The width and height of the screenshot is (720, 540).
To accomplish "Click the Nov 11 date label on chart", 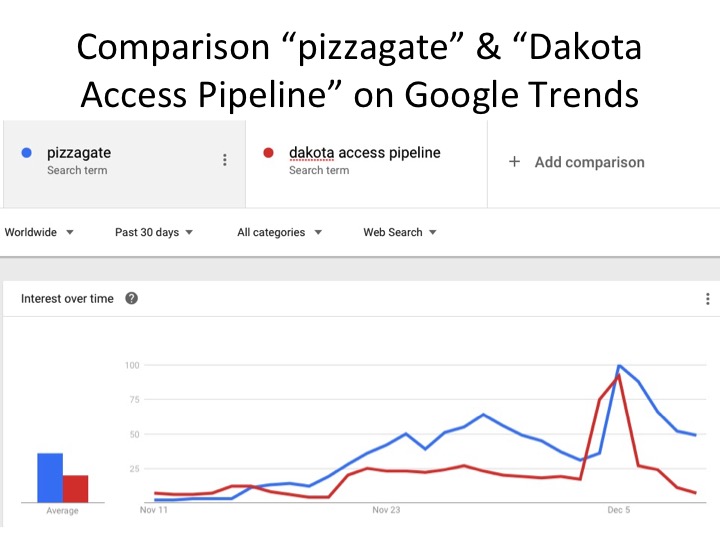I will coord(151,509).
